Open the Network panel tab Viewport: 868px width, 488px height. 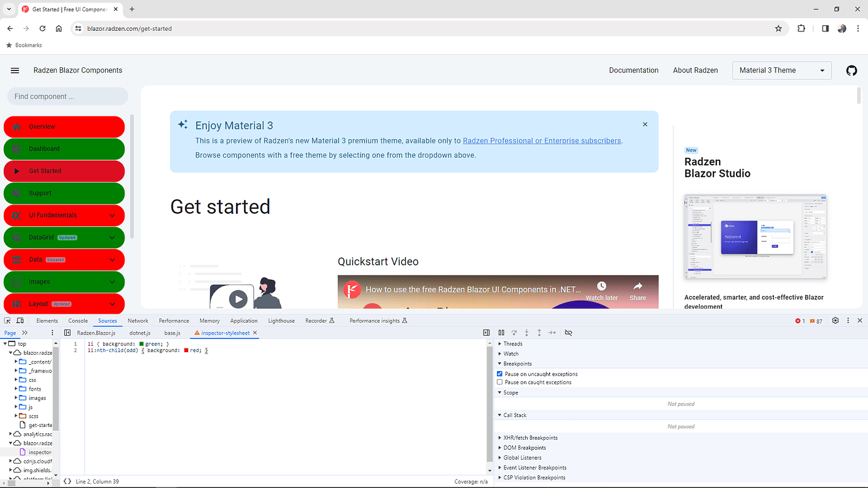coord(138,320)
